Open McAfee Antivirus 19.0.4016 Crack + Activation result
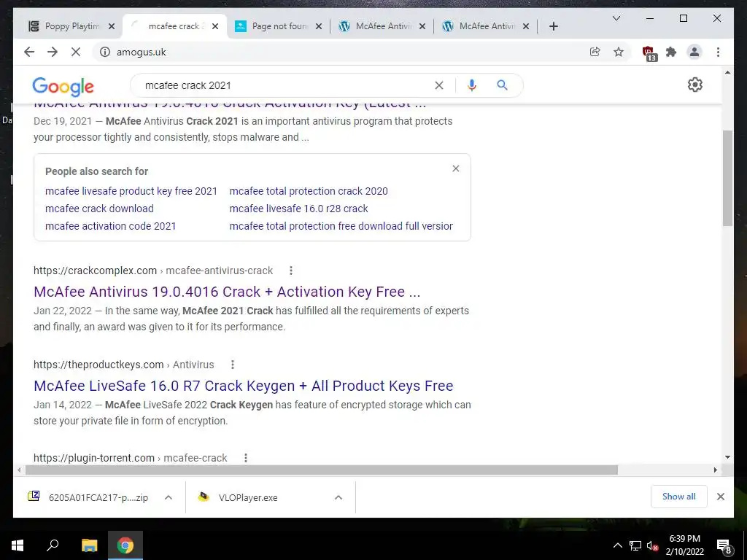The width and height of the screenshot is (747, 560). (227, 292)
